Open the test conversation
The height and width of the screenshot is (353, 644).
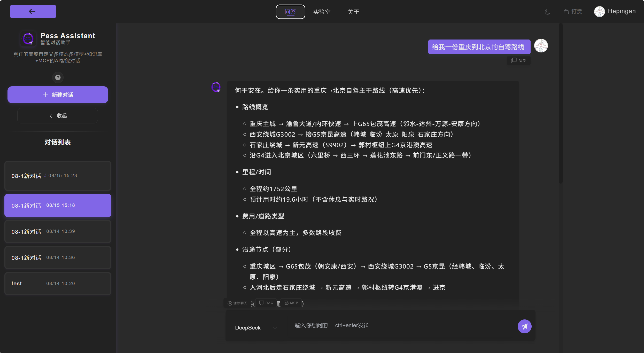click(58, 284)
